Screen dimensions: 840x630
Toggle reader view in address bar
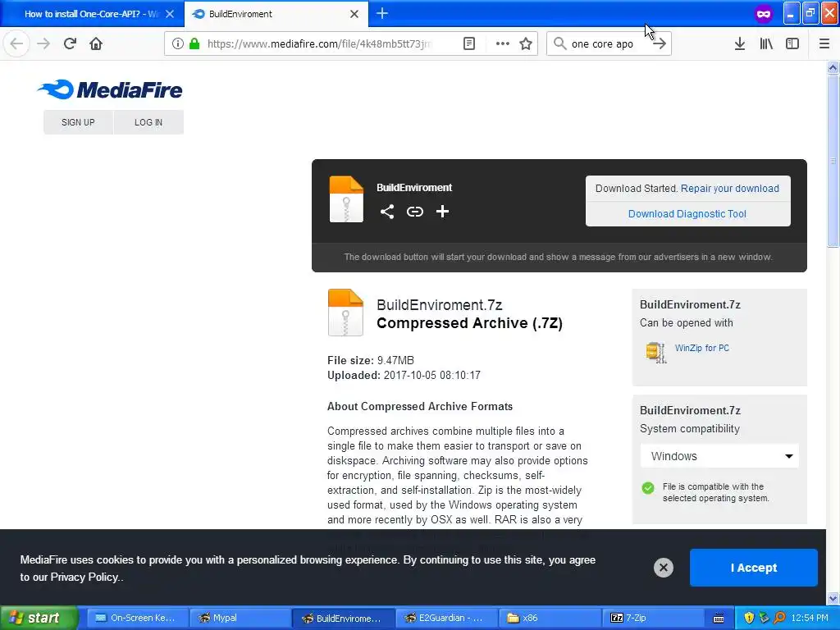click(469, 43)
